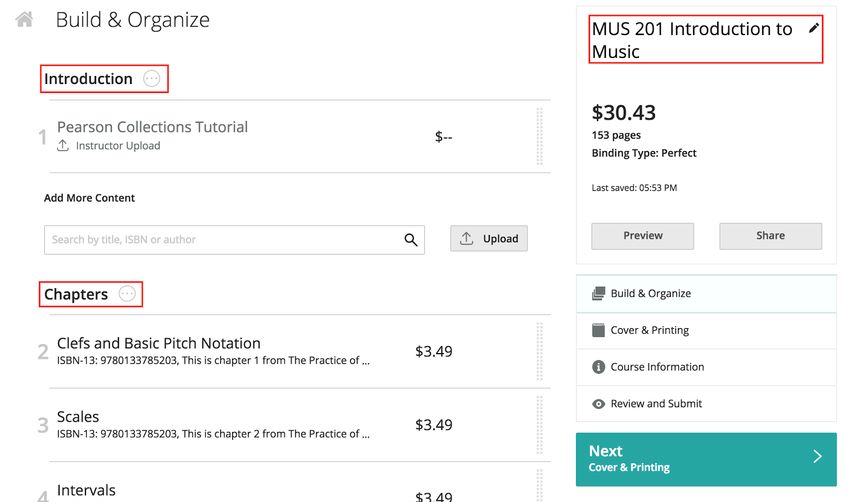Select the Build & Organize menu item
Image resolution: width=850 pixels, height=502 pixels.
[x=706, y=294]
